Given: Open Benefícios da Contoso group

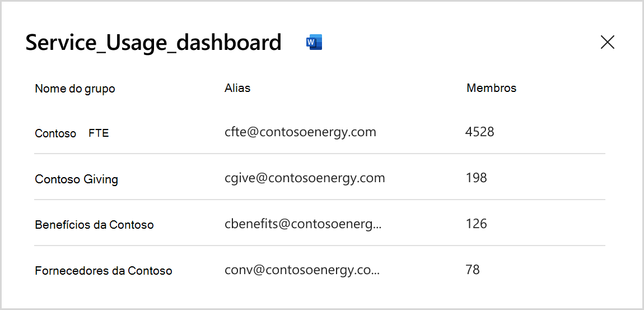Looking at the screenshot, I should click(94, 225).
